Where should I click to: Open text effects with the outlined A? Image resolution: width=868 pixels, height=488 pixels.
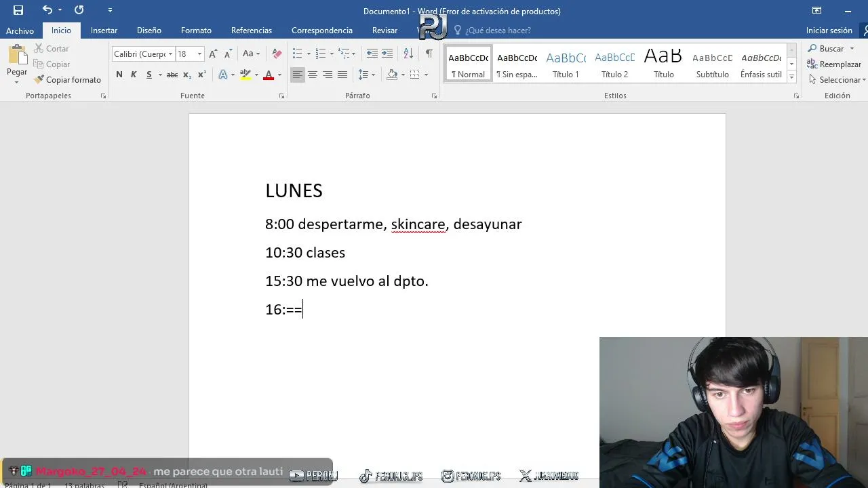click(x=222, y=75)
